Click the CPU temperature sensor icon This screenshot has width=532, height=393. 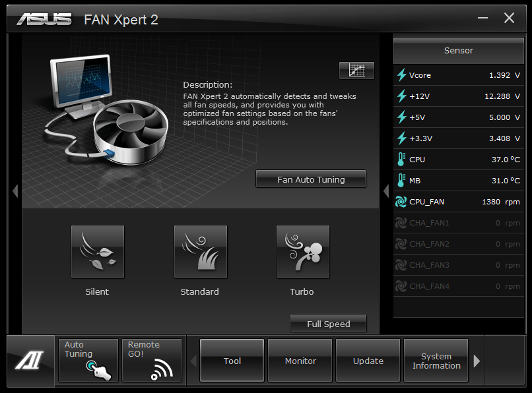(x=401, y=159)
